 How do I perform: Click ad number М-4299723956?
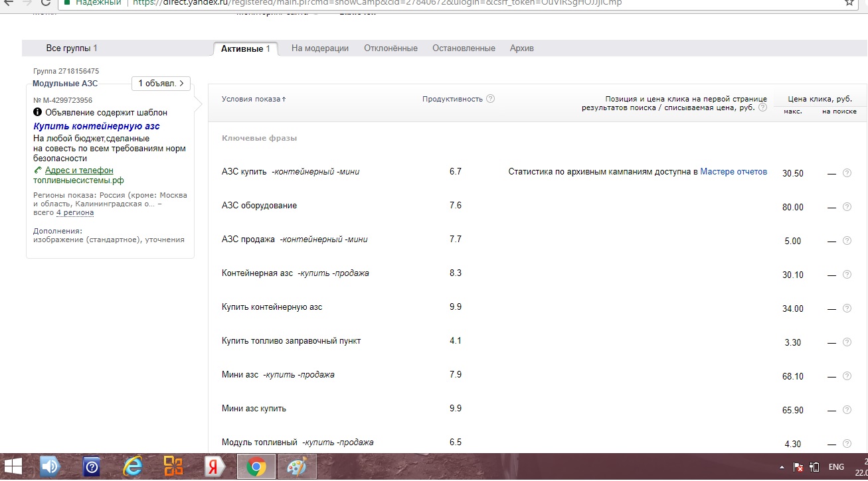[x=62, y=100]
